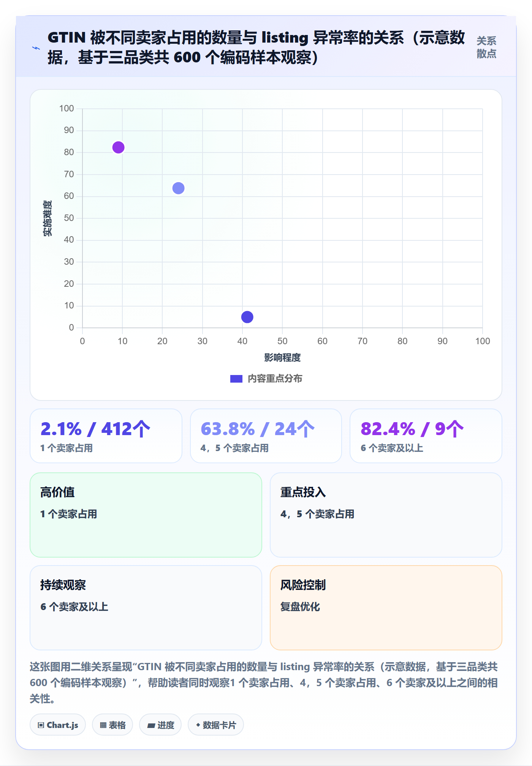532x766 pixels.
Task: Click the 实施难度 y-axis title
Action: pos(47,218)
